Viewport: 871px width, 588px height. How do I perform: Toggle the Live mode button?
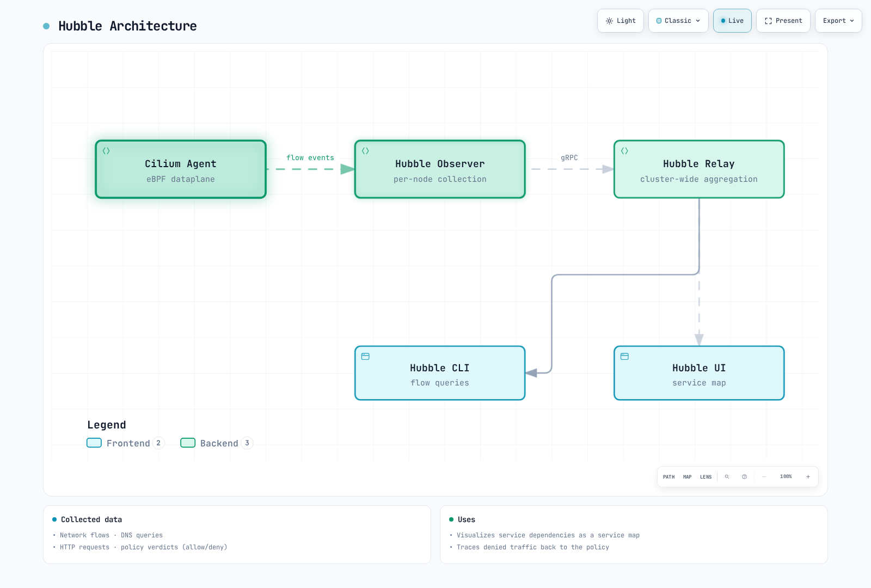[x=732, y=21]
